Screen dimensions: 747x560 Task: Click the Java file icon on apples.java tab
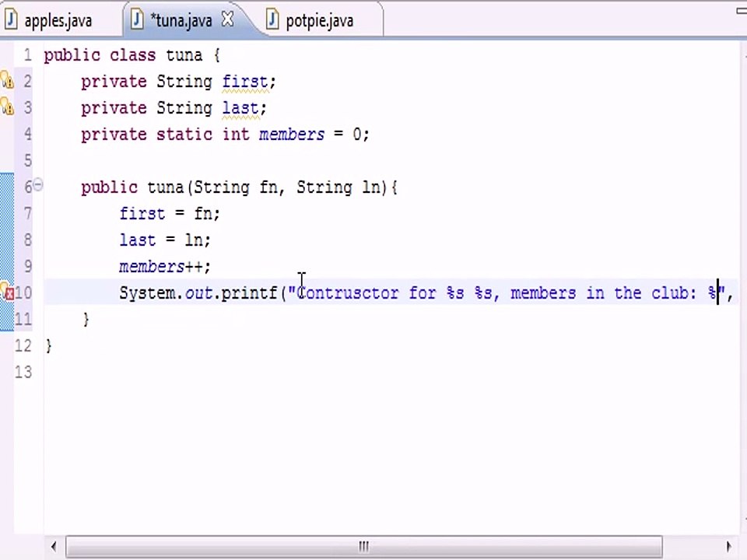click(10, 20)
